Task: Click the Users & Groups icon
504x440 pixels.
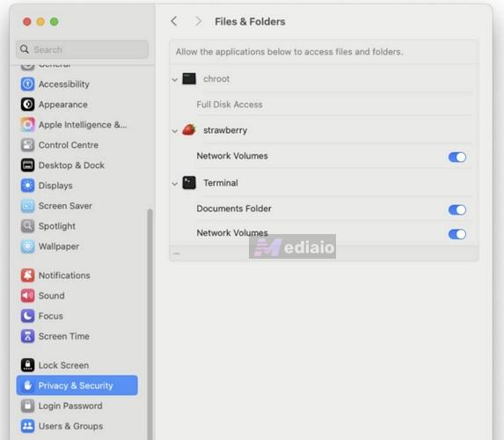Action: tap(27, 426)
